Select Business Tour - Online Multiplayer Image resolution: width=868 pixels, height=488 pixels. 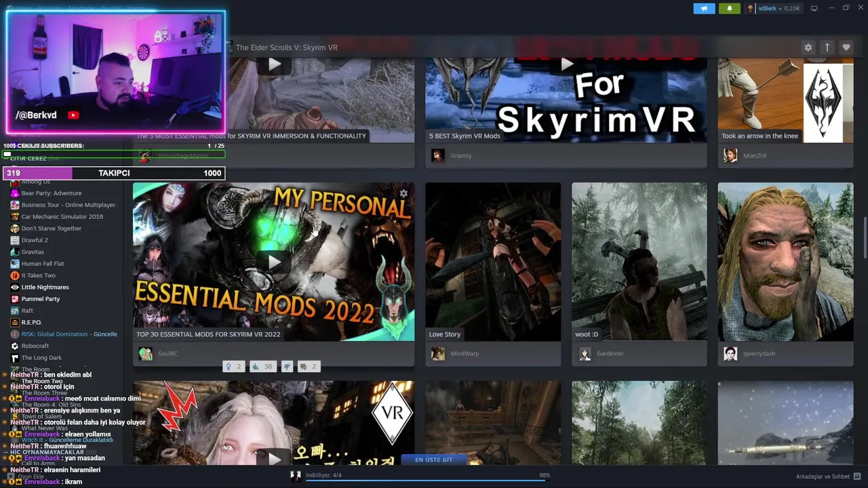(68, 205)
